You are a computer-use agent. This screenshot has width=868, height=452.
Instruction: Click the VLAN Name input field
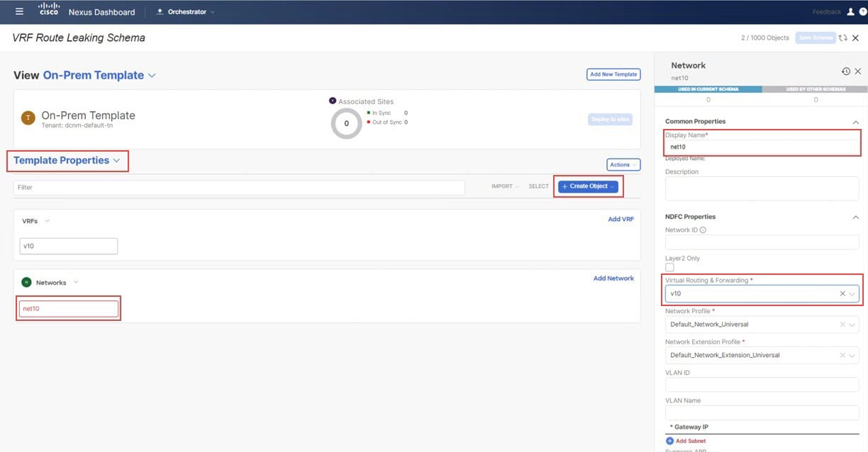[762, 412]
